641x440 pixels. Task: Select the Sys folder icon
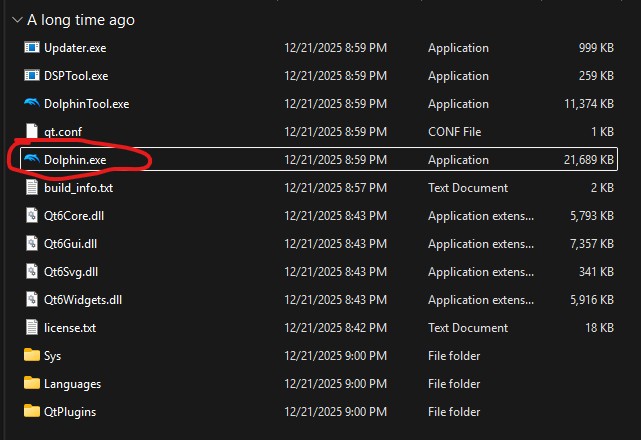click(x=31, y=356)
